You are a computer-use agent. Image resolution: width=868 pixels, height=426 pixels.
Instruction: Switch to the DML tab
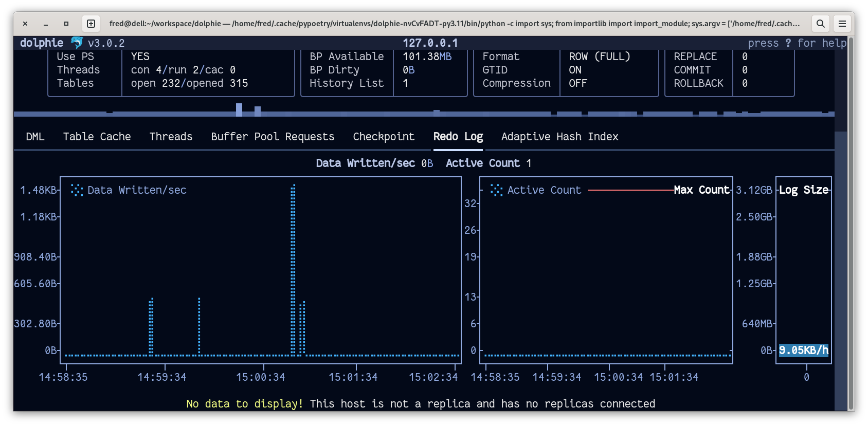35,137
